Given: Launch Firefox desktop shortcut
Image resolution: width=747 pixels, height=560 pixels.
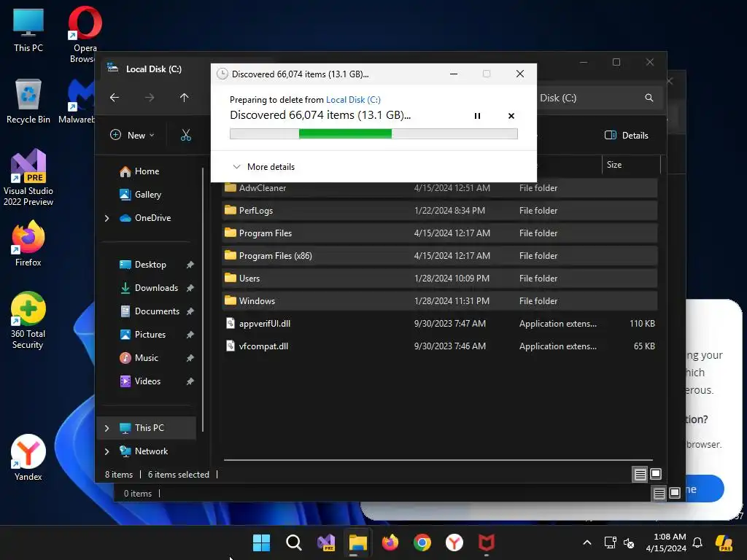Looking at the screenshot, I should click(28, 244).
